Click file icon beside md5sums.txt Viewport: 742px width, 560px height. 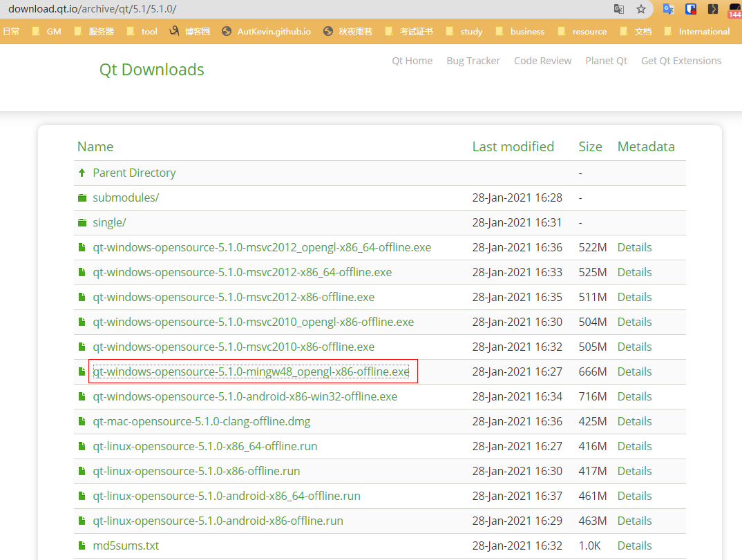click(x=82, y=545)
